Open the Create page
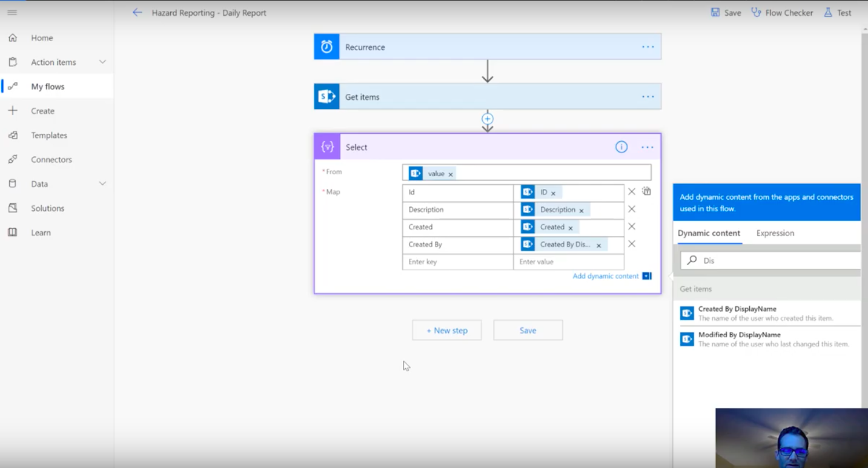The width and height of the screenshot is (868, 468). pyautogui.click(x=42, y=111)
